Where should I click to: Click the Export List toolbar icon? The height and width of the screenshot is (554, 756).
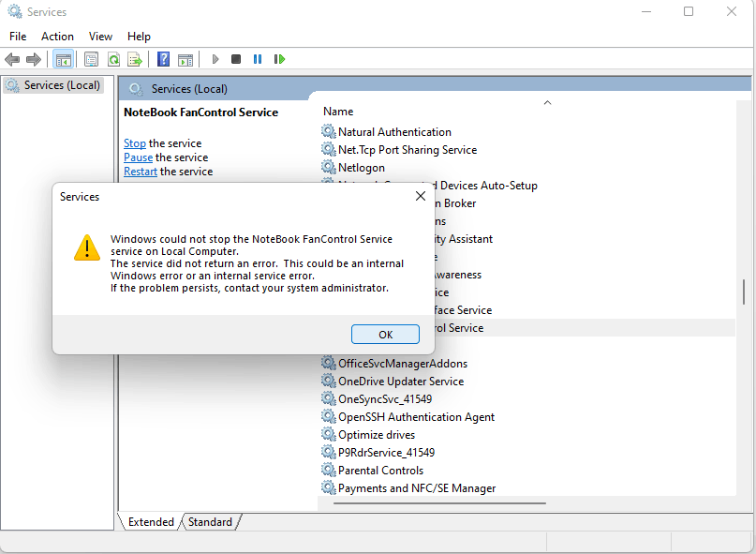[135, 59]
